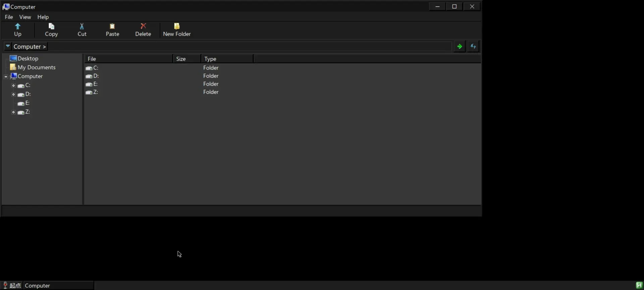Screen dimensions: 644x290
Task: Click inside the address bar field
Action: (250, 46)
